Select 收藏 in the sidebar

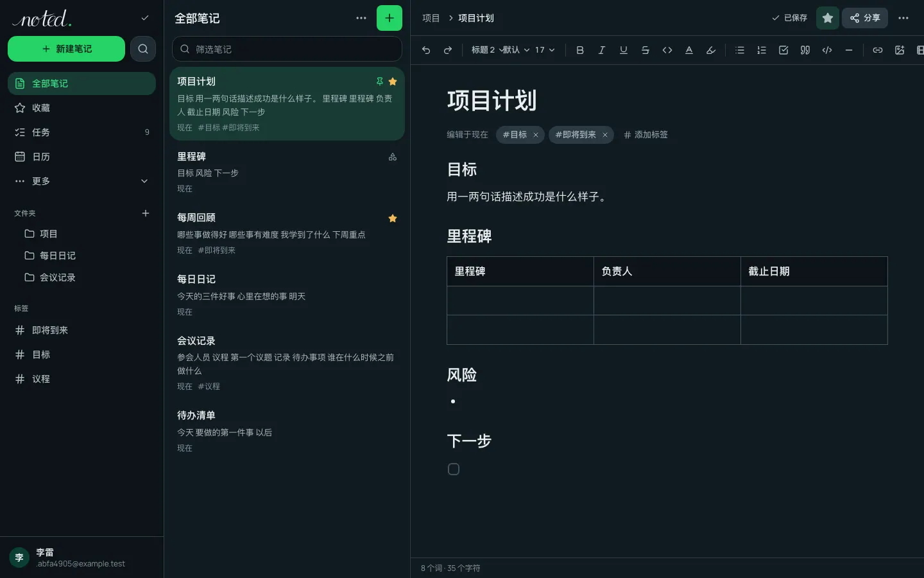(81, 108)
